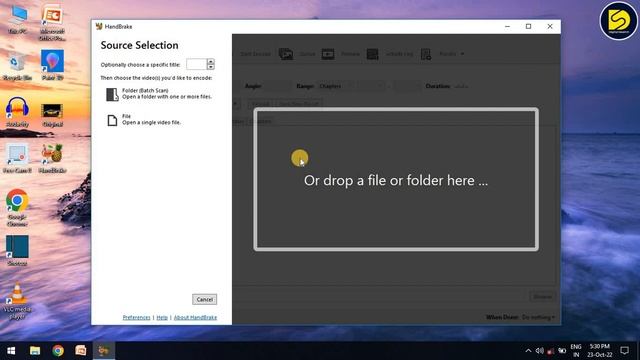The width and height of the screenshot is (640, 360).
Task: Show hidden system tray icons
Action: [x=528, y=351]
